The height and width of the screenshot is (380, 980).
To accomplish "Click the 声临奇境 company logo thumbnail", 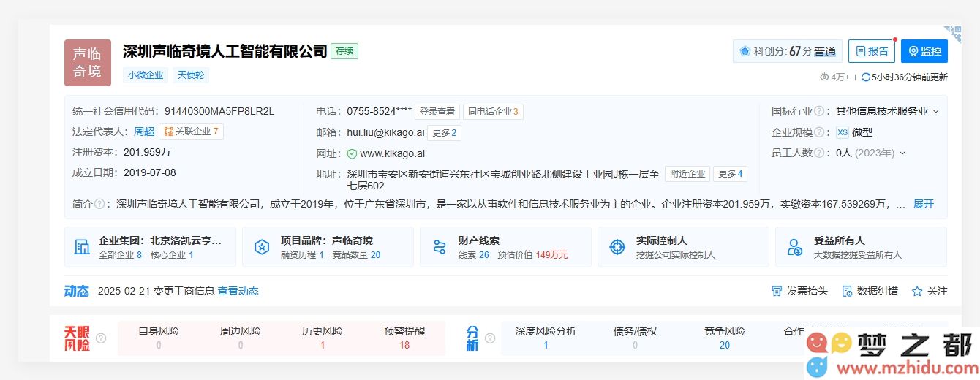I will pos(88,63).
